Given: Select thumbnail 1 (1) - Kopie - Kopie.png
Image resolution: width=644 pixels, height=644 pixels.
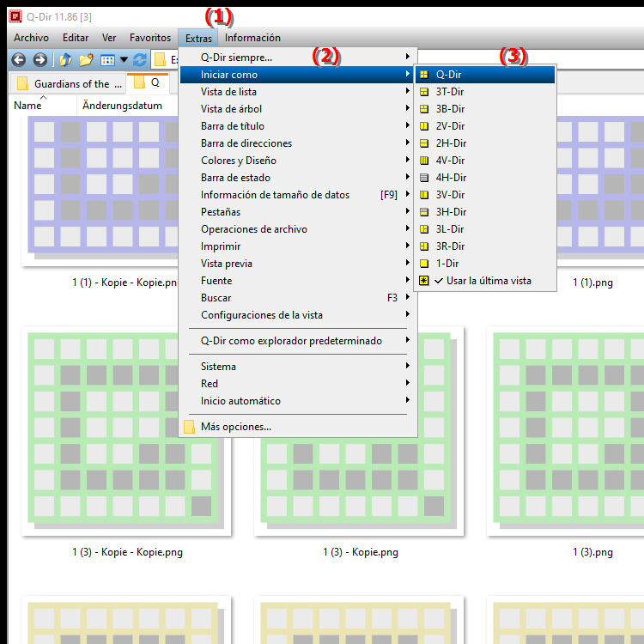Looking at the screenshot, I should coord(100,191).
